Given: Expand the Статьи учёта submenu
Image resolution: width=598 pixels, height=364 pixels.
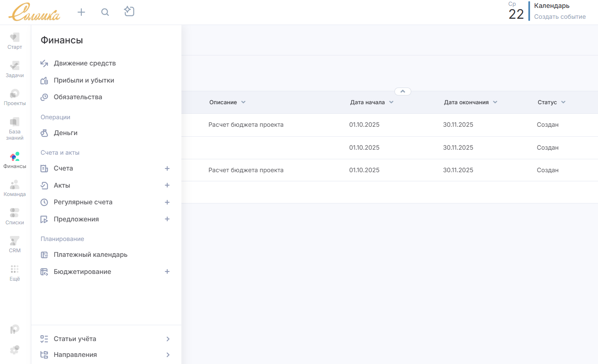Looking at the screenshot, I should click(x=168, y=339).
